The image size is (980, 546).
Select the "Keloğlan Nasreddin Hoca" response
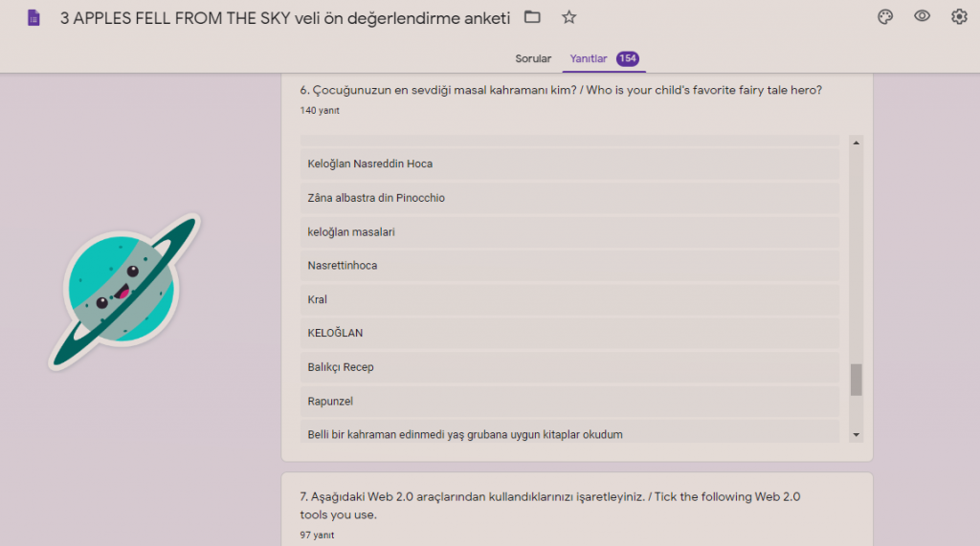tap(370, 164)
